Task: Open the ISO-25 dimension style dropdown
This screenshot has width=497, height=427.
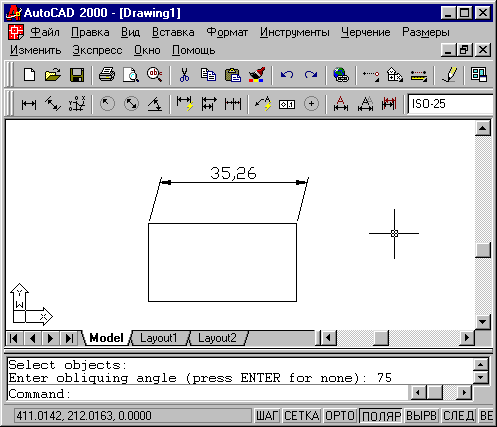Action: (x=450, y=104)
